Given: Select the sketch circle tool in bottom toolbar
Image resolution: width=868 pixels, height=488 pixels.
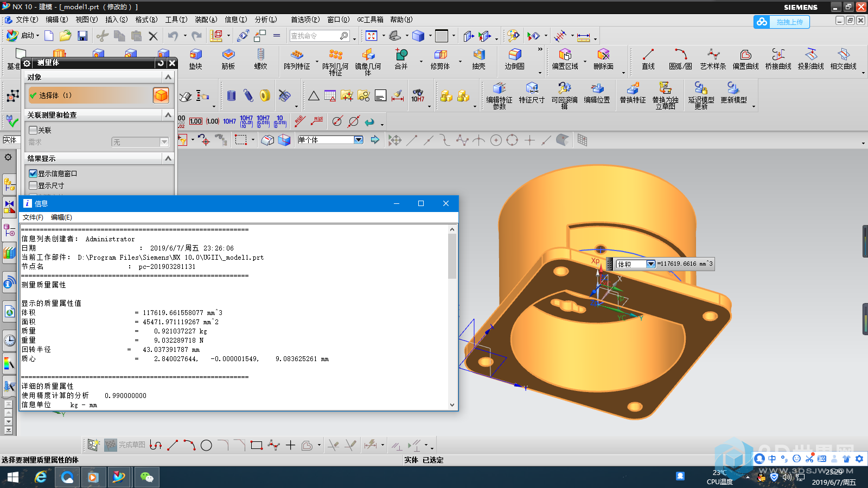Looking at the screenshot, I should 206,445.
